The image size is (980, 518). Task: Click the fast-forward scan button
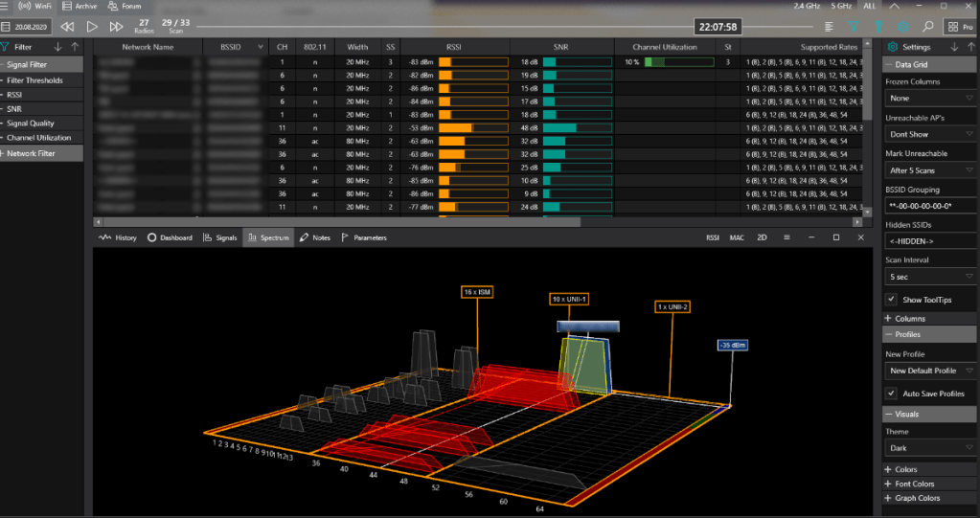click(x=116, y=27)
